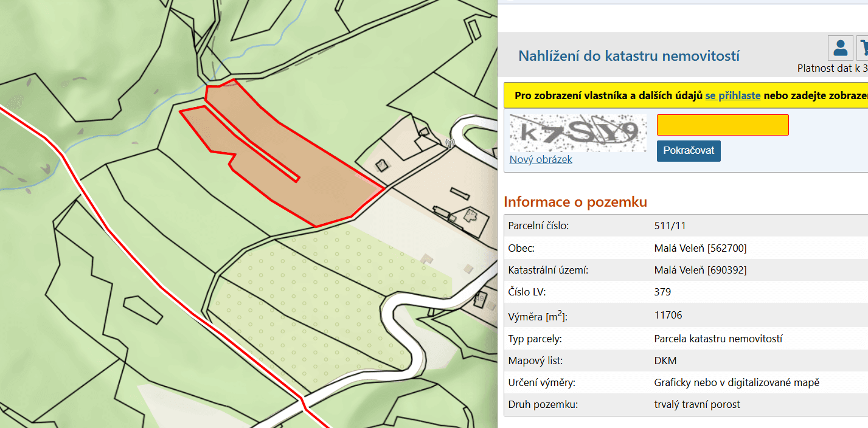Open the shopping cart icon
Screen dimensions: 868x428
click(x=863, y=47)
